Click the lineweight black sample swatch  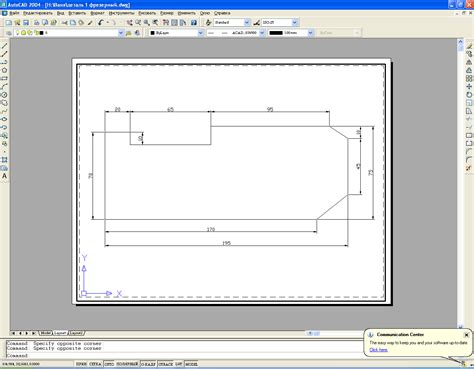(276, 33)
